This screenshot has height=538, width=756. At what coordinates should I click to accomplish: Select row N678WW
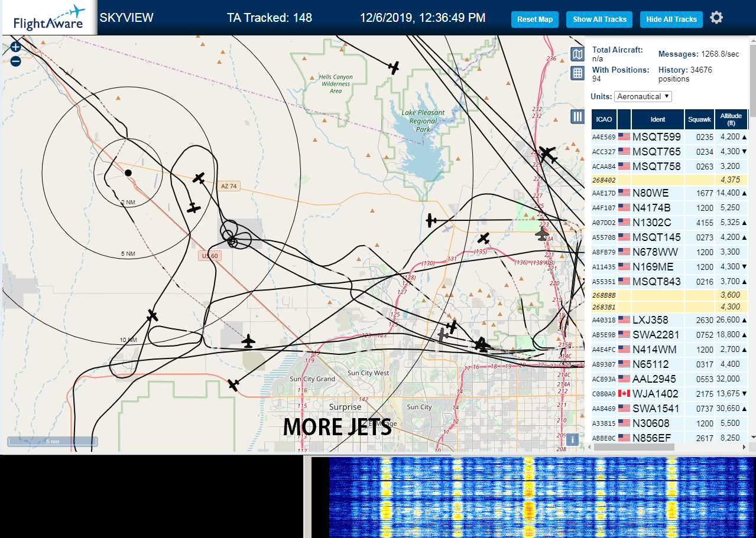pos(670,252)
